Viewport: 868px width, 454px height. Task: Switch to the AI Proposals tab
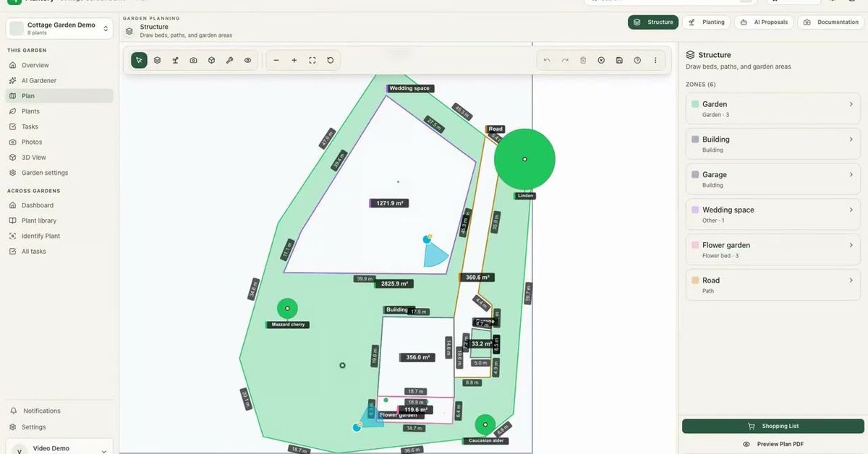coord(764,22)
